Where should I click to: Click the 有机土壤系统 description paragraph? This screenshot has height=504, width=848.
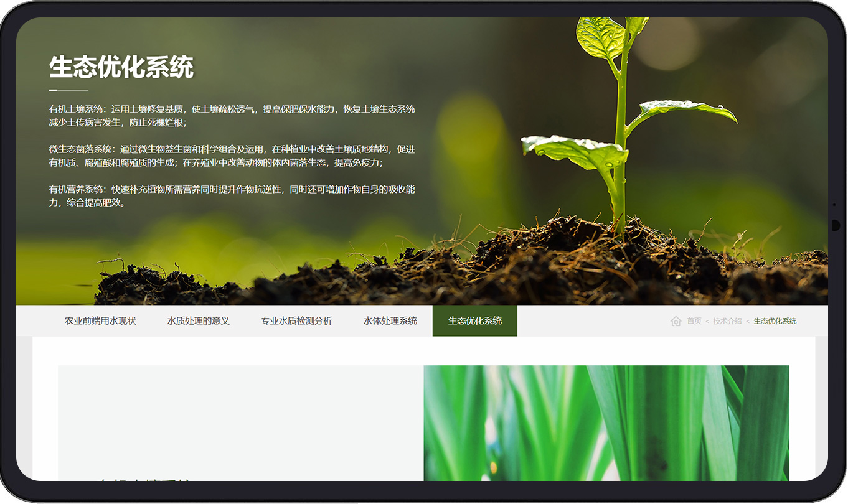(232, 116)
